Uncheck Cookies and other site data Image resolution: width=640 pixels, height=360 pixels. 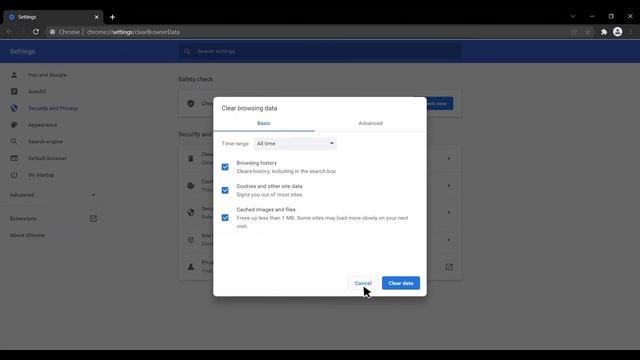[x=225, y=190]
